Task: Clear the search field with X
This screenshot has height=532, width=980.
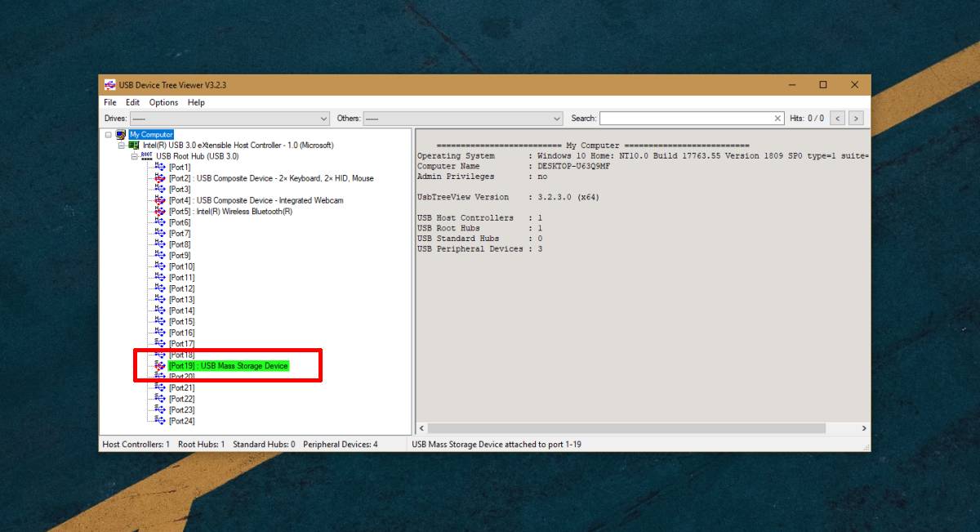Action: [778, 118]
